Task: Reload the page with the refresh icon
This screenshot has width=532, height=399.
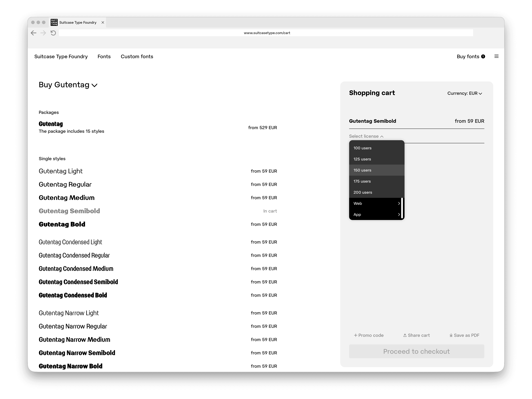Action: pos(53,33)
